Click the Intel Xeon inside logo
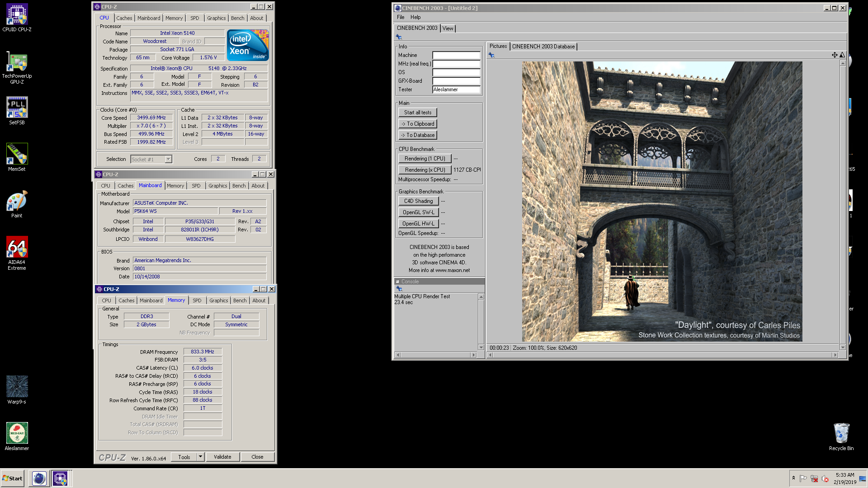 (x=248, y=45)
